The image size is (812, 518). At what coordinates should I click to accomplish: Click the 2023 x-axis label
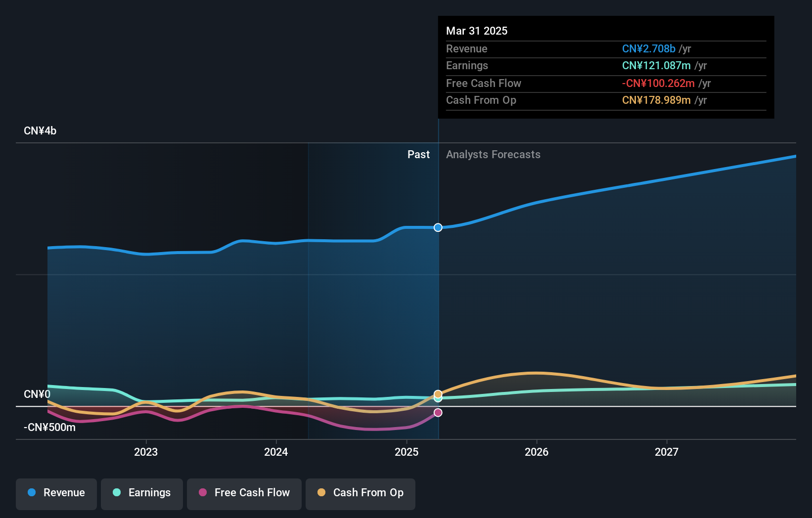pyautogui.click(x=146, y=452)
